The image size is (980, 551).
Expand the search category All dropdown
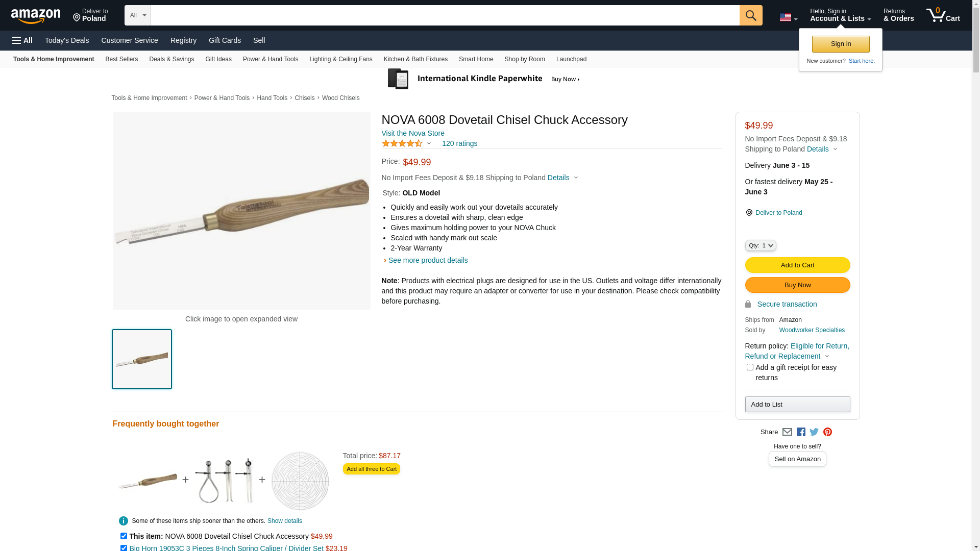pos(137,15)
